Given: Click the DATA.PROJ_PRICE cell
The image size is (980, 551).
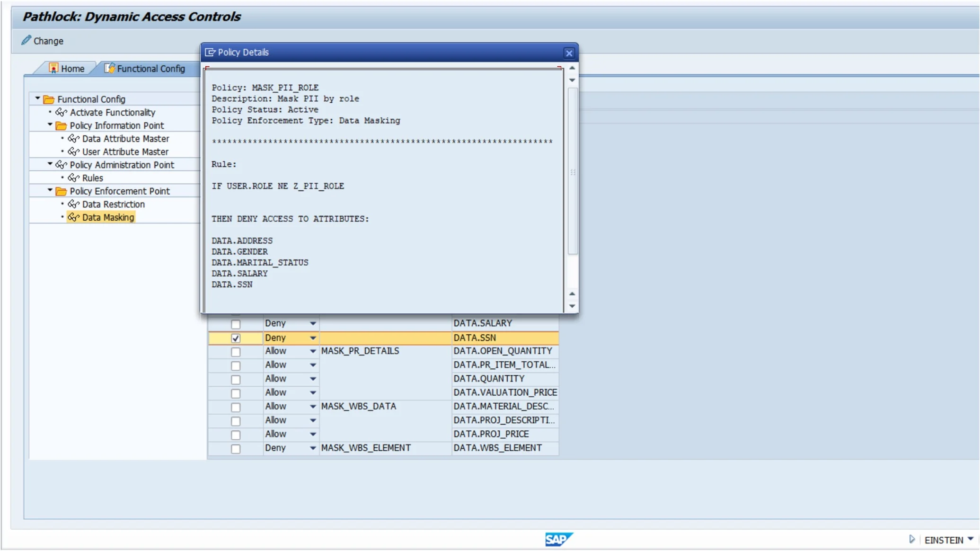Looking at the screenshot, I should click(505, 434).
